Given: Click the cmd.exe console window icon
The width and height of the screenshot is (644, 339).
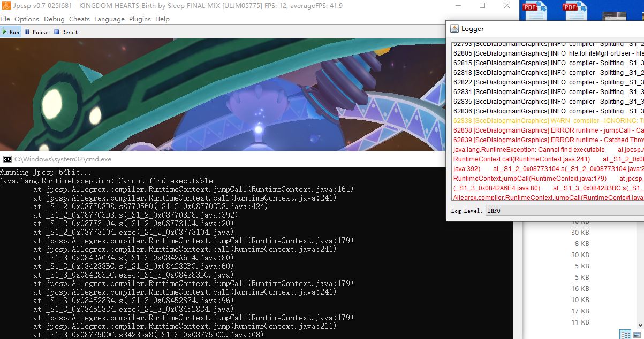Looking at the screenshot, I should click(7, 159).
